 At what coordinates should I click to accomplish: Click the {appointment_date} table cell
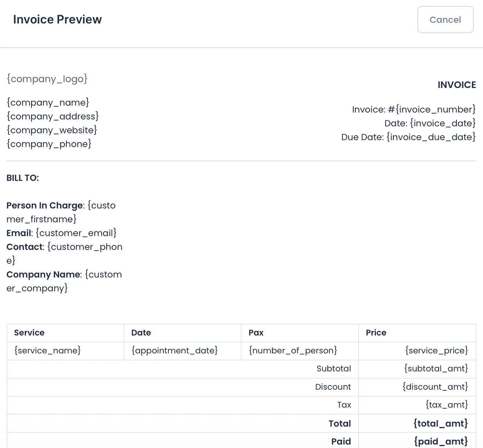pyautogui.click(x=174, y=351)
